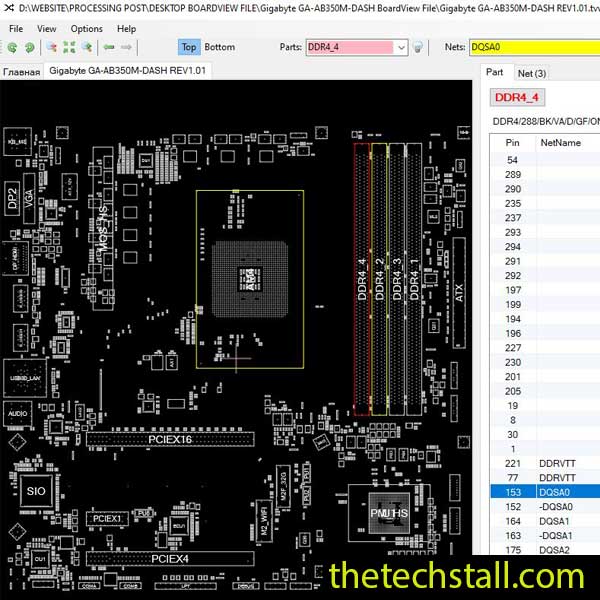Click the ATX power connector on board
This screenshot has width=600, height=600.
click(x=459, y=293)
